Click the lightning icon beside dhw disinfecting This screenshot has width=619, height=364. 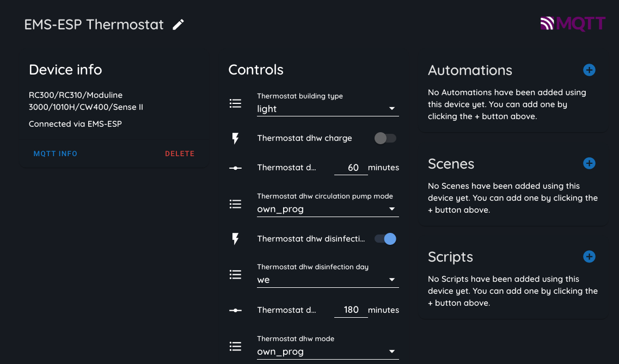(235, 239)
